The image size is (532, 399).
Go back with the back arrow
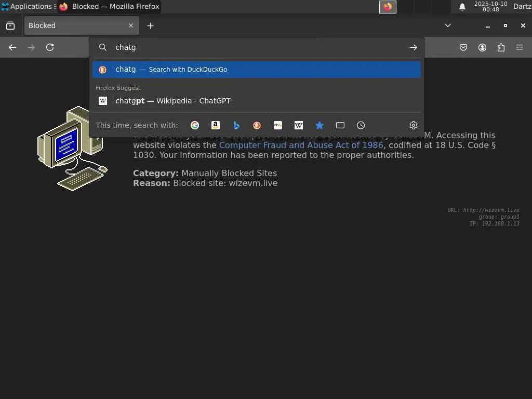click(12, 47)
